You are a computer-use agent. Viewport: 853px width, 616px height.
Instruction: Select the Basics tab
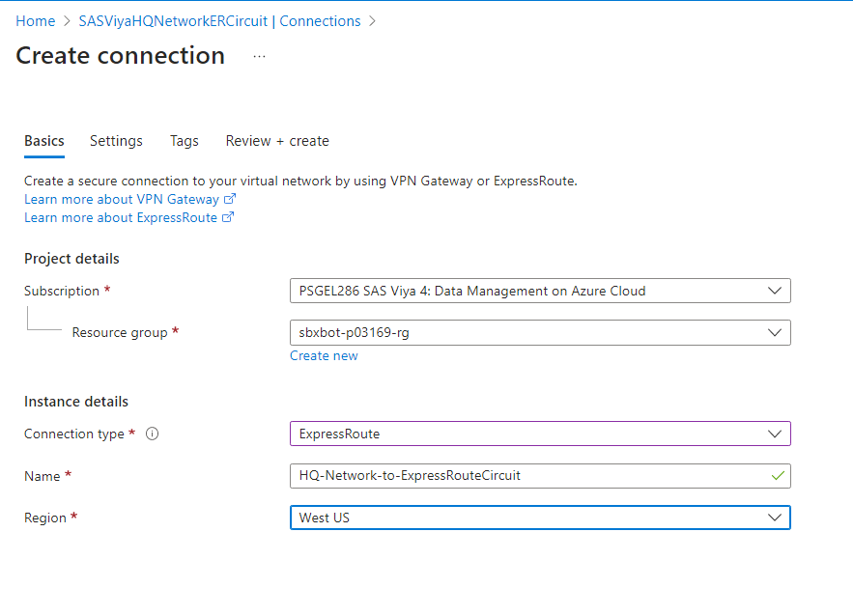[44, 141]
